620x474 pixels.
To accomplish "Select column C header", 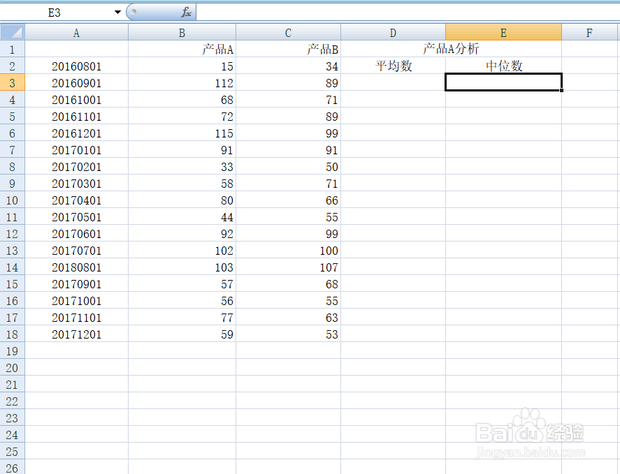I will click(288, 33).
